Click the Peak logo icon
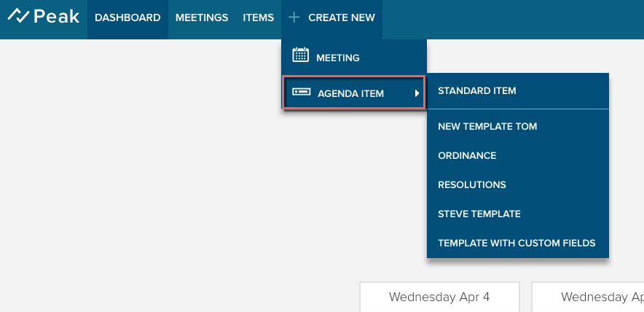 click(17, 17)
